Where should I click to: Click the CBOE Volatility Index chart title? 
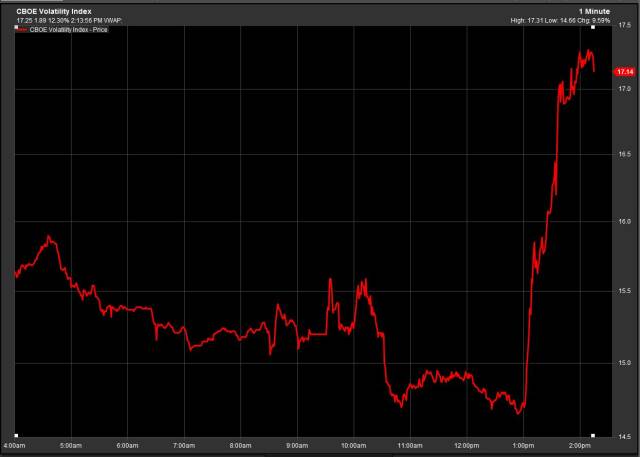(x=53, y=11)
